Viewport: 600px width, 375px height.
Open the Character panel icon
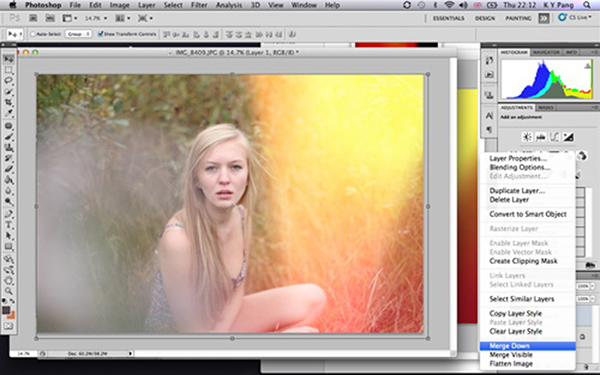pos(489,116)
